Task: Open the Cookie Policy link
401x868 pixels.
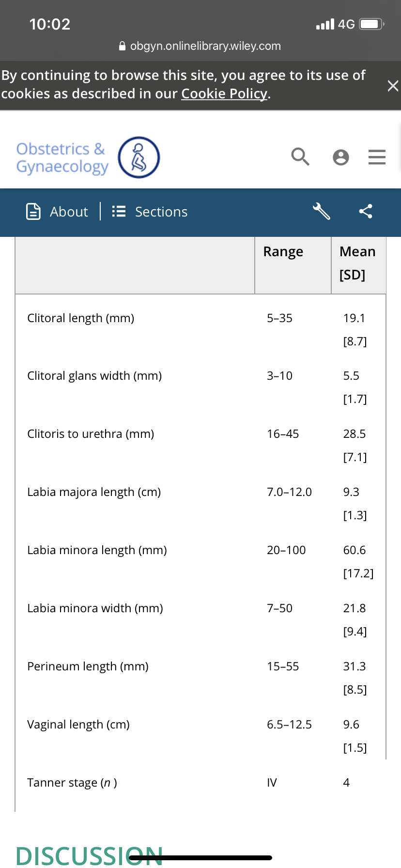Action: 224,93
